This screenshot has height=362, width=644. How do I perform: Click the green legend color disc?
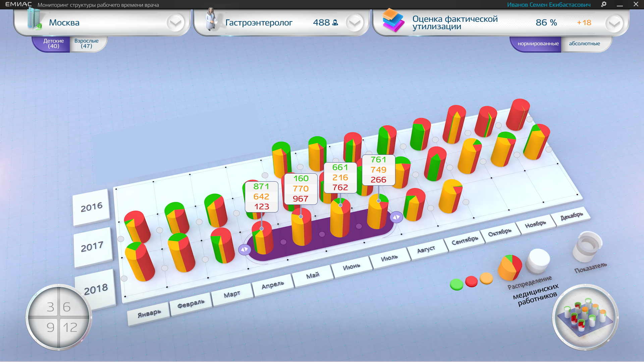point(457,284)
